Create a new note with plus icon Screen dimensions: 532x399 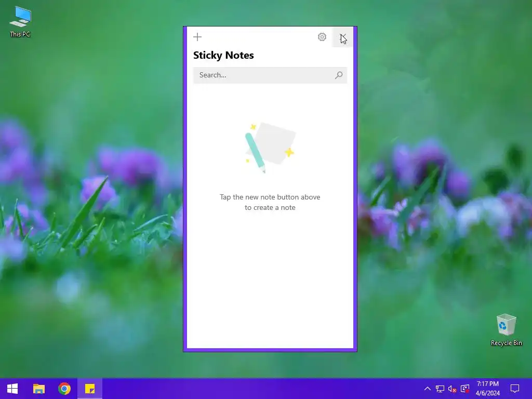tap(197, 37)
